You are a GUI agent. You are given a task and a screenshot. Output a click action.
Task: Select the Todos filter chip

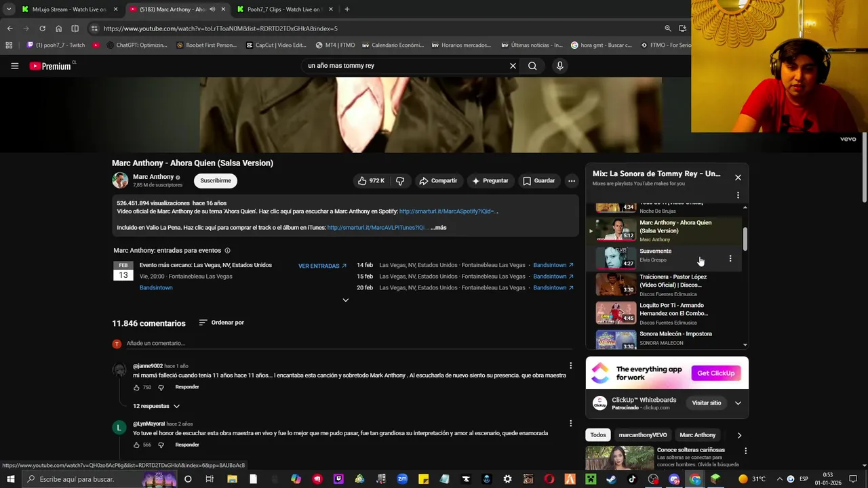tap(598, 435)
